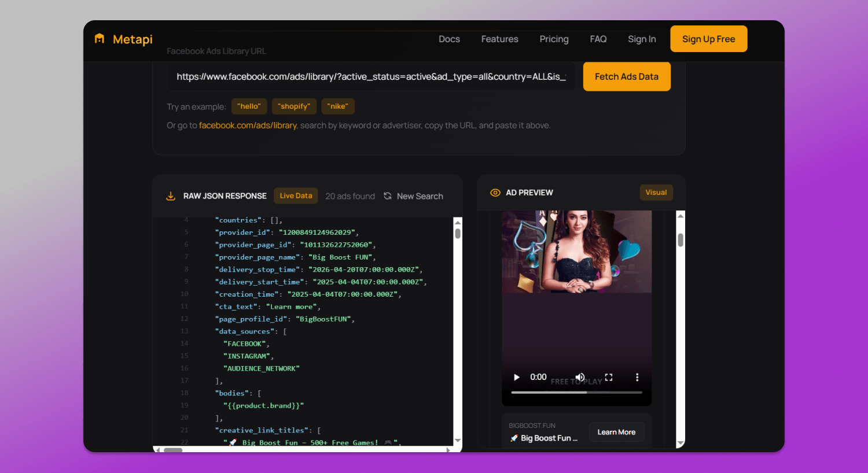The height and width of the screenshot is (473, 868).
Task: Click the "page_profile_id" JSON line
Action: [285, 319]
